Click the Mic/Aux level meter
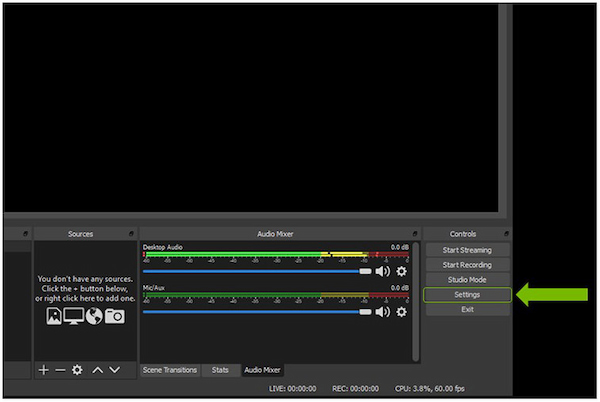The width and height of the screenshot is (600, 402). (x=276, y=295)
